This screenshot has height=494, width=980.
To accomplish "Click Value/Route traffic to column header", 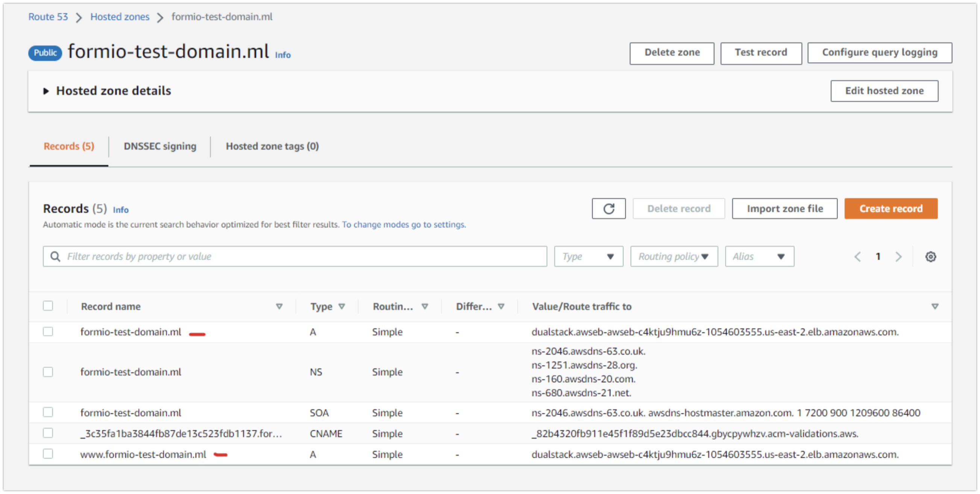I will [x=581, y=306].
